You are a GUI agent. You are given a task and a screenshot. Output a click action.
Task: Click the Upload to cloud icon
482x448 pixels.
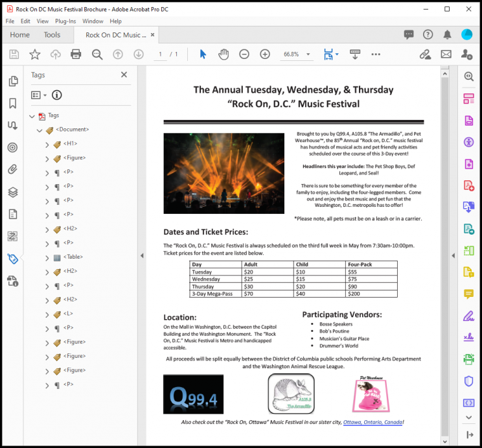(55, 54)
